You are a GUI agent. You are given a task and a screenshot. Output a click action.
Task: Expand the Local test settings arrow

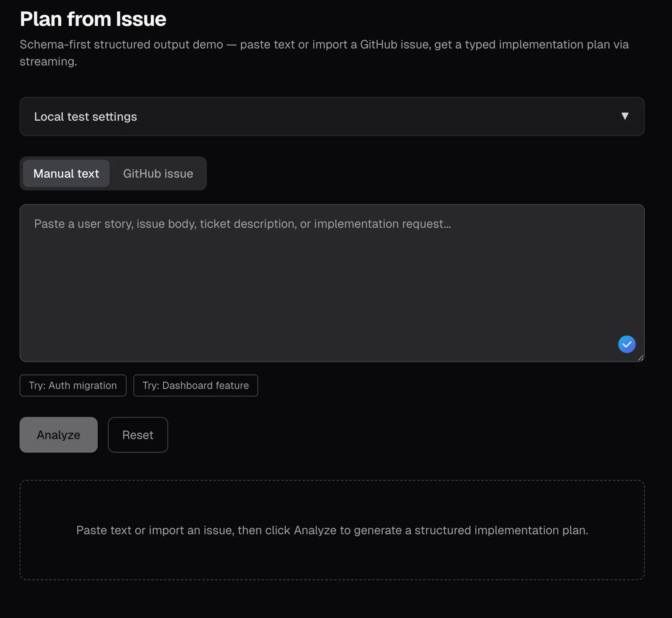(x=625, y=116)
